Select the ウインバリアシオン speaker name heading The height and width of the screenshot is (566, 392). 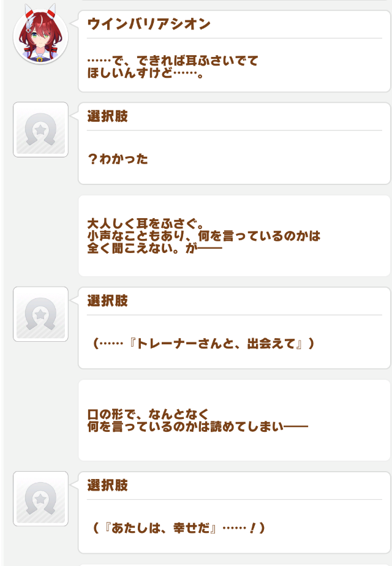coord(149,24)
